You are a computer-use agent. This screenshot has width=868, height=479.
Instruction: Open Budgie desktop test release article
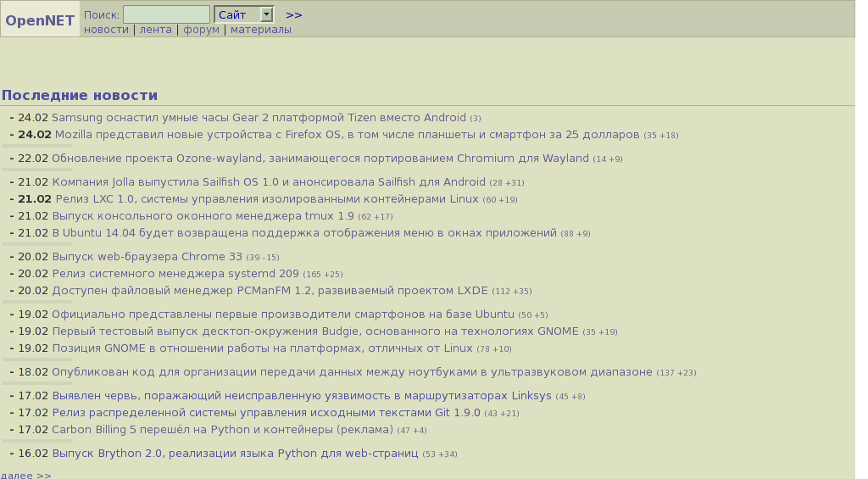click(315, 331)
